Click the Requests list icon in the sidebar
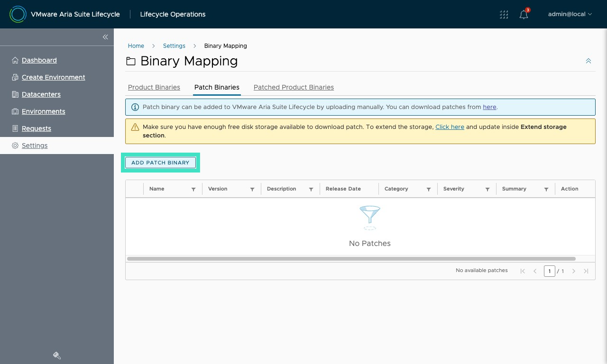Viewport: 607px width, 364px height. pos(15,128)
